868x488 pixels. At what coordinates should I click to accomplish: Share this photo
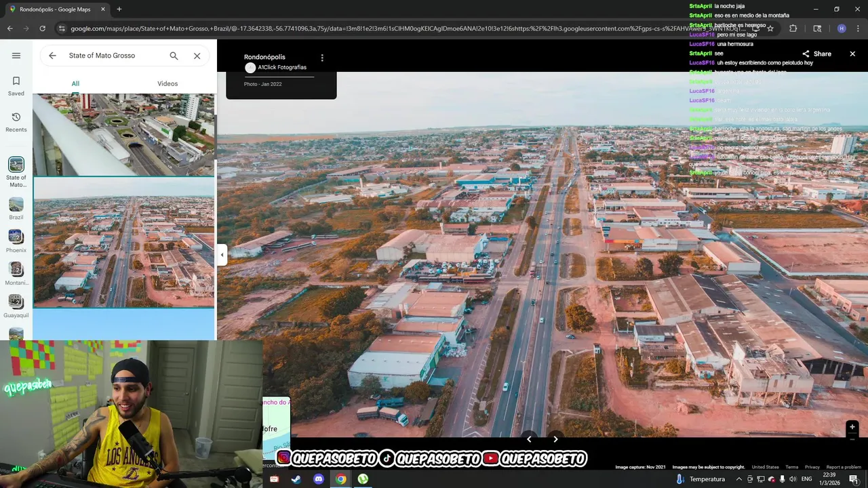pos(816,54)
